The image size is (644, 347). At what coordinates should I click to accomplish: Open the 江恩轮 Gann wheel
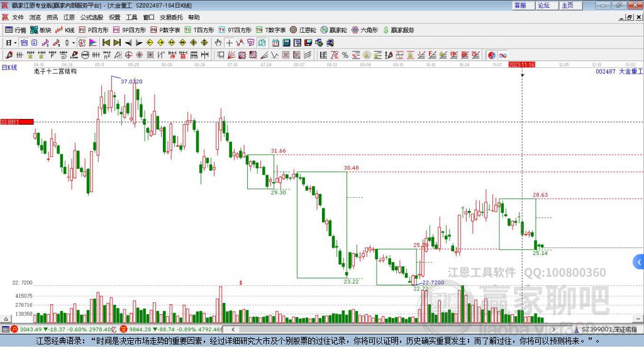303,30
